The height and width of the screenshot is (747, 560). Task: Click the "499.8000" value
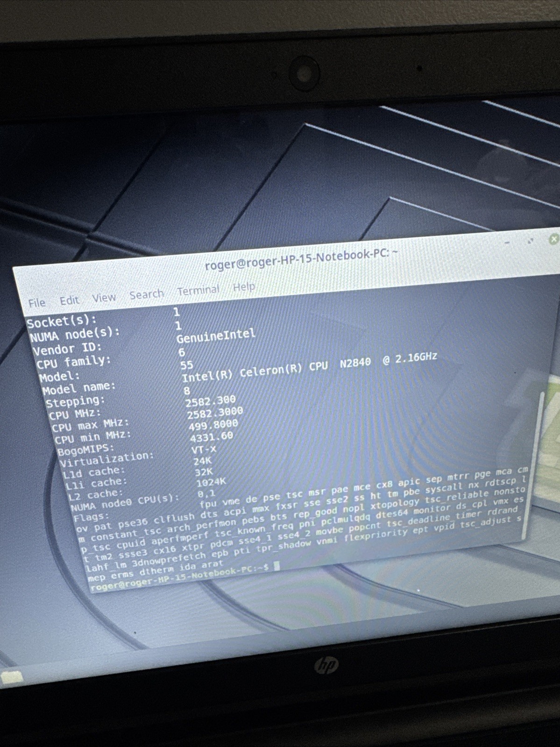(x=213, y=424)
